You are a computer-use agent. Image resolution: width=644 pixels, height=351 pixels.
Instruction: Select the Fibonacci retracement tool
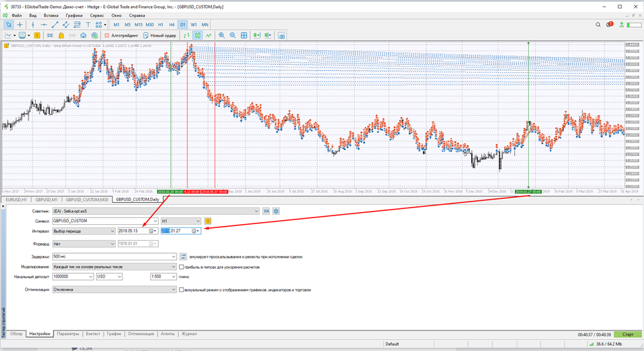pyautogui.click(x=77, y=24)
